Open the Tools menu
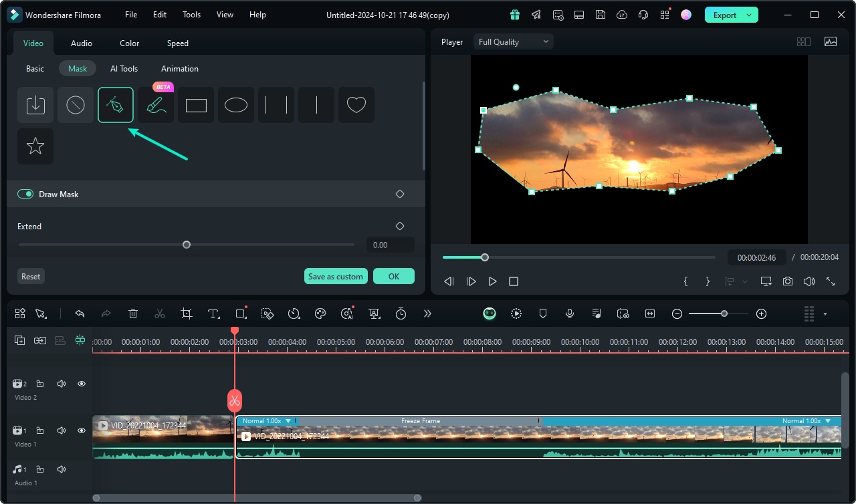The width and height of the screenshot is (856, 504). tap(191, 15)
